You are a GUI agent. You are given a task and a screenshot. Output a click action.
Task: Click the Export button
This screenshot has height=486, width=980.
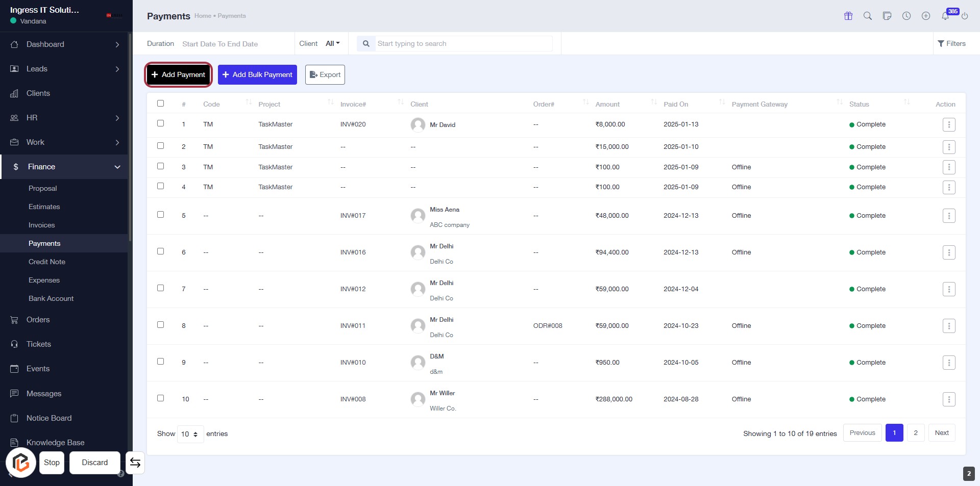(x=325, y=74)
